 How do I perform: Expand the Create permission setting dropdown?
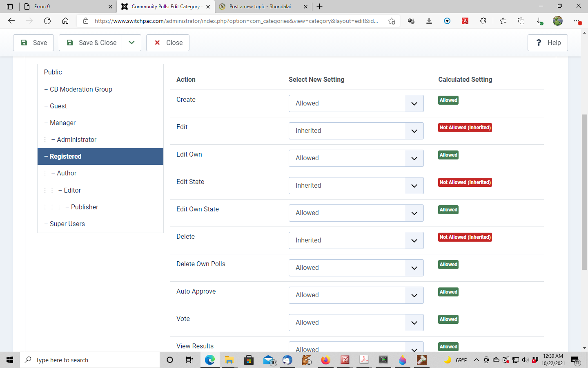[356, 103]
